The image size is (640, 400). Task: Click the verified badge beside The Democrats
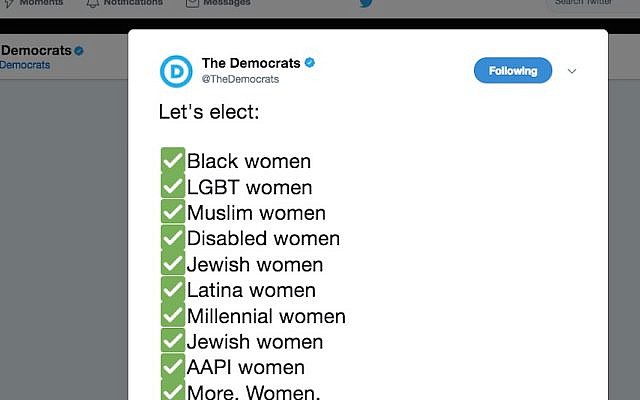tap(310, 62)
